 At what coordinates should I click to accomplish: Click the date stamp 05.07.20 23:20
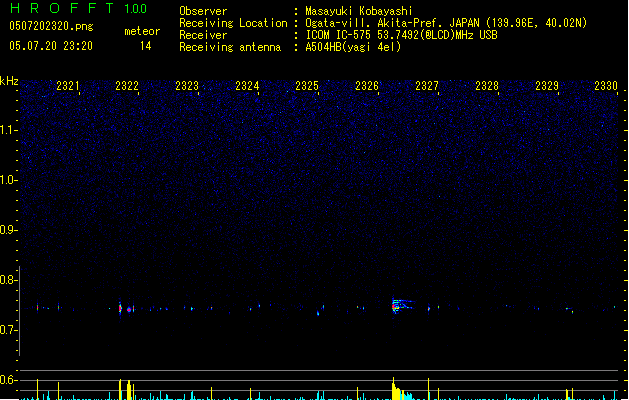coord(51,46)
